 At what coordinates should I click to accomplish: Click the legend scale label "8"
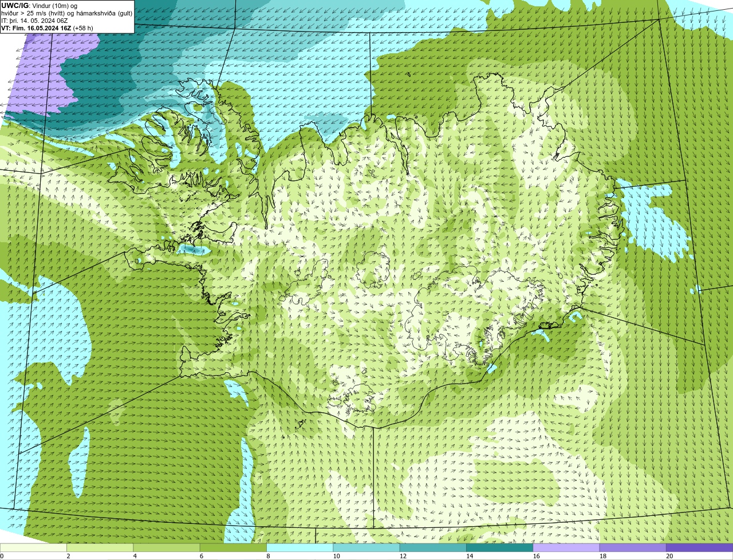point(268,556)
